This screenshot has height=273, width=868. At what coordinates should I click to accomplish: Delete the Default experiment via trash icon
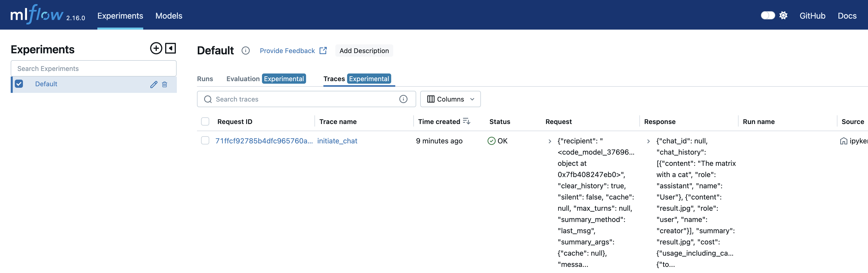click(165, 84)
